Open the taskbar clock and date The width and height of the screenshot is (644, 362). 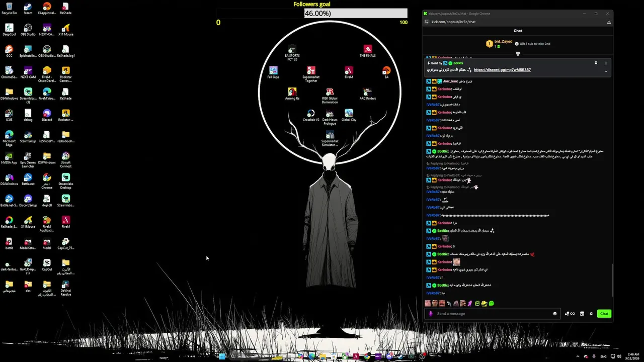(632, 356)
